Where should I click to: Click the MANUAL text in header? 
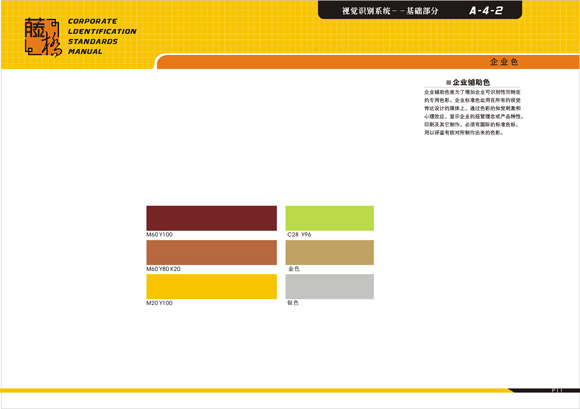85,51
